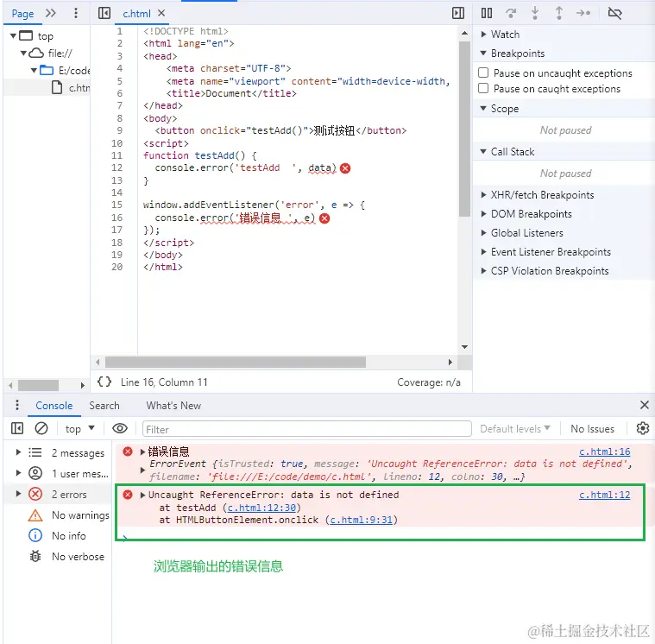This screenshot has width=655, height=644.
Task: Open the drawer three-dot menu
Action: point(16,405)
